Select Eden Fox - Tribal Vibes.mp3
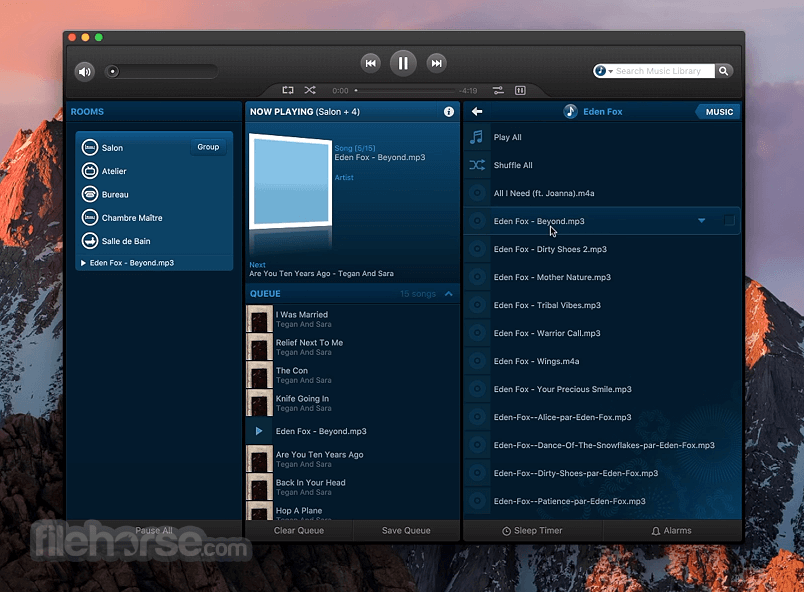This screenshot has height=592, width=804. pos(602,305)
